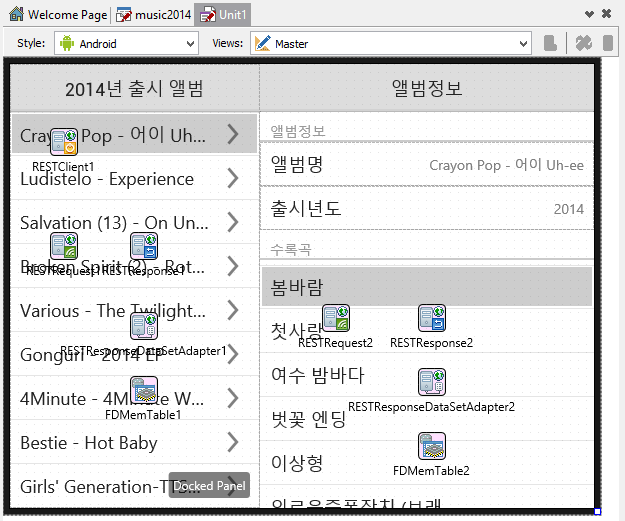This screenshot has width=625, height=521.
Task: Click the '출시년도' list item
Action: pos(426,208)
